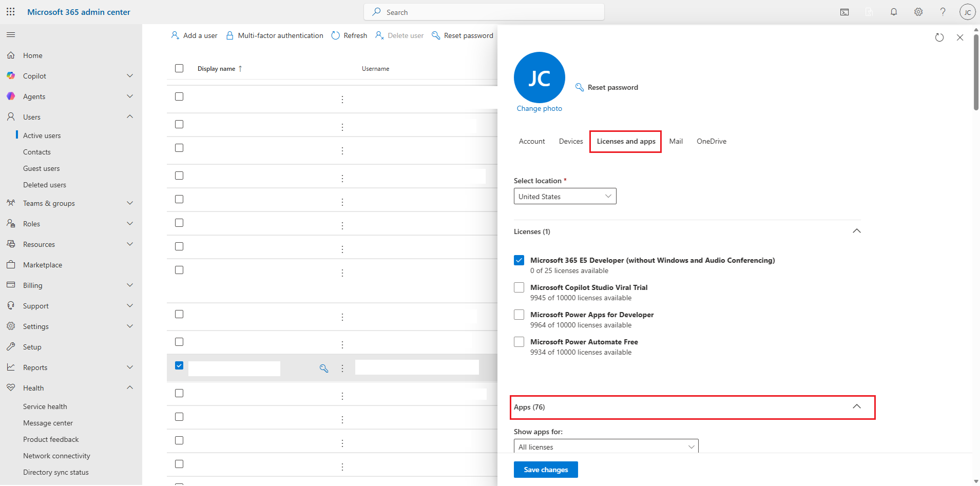The image size is (980, 486).
Task: Check the Microsoft Copilot Studio Viral Trial license
Action: [519, 287]
